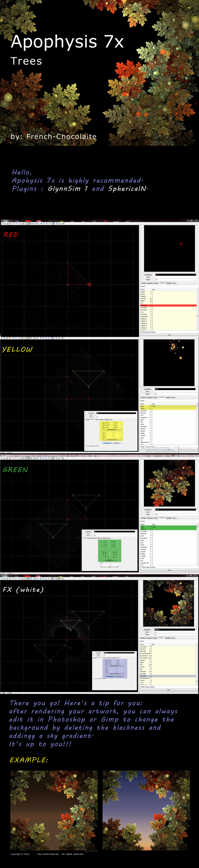Screen dimensions: 199x868
Task: Click flame preview thumbnail in GREEN editor
Action: [x=169, y=483]
